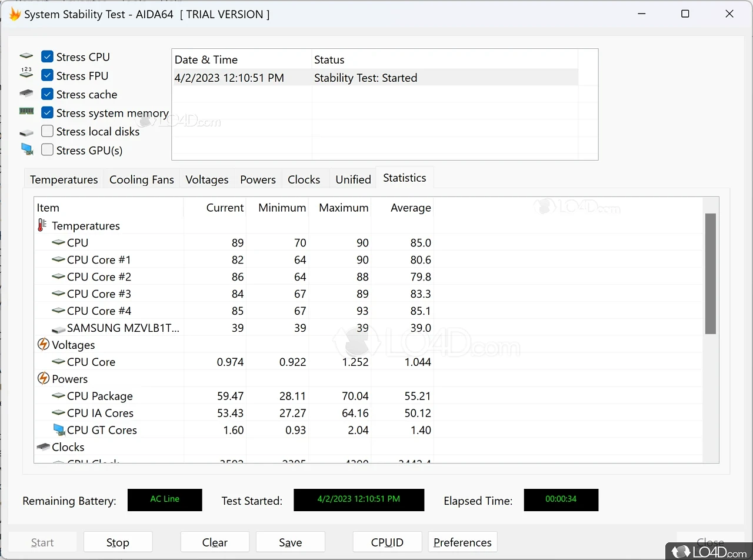
Task: Click the chip icon in the CPU temperature row
Action: 58,242
